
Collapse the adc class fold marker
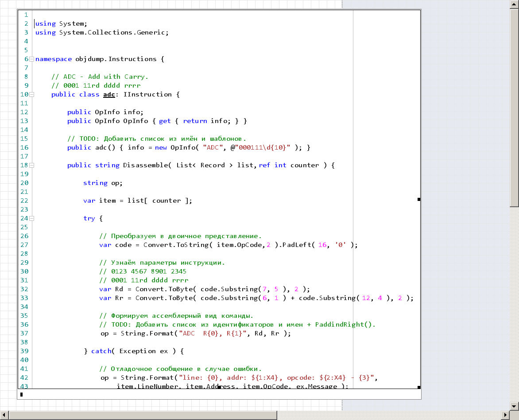32,94
